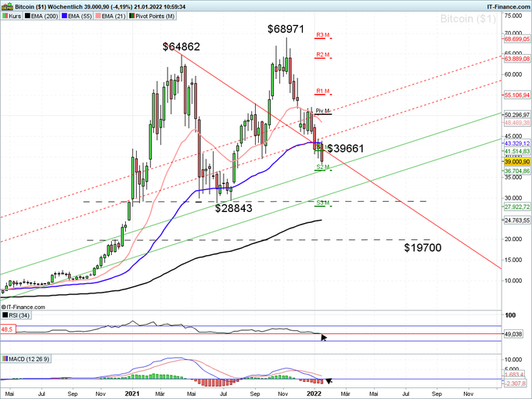532x399 pixels.
Task: Click the R2 M pivot label
Action: 322,55
